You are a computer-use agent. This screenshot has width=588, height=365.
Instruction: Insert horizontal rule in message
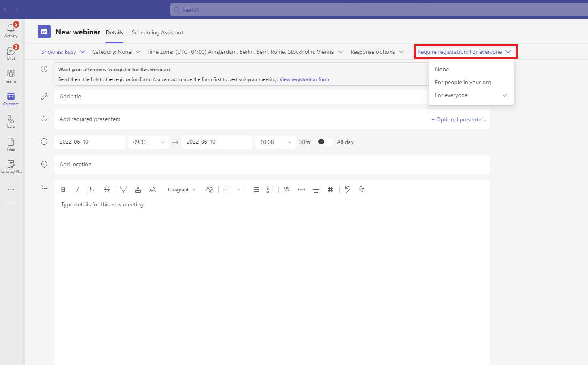tap(316, 189)
